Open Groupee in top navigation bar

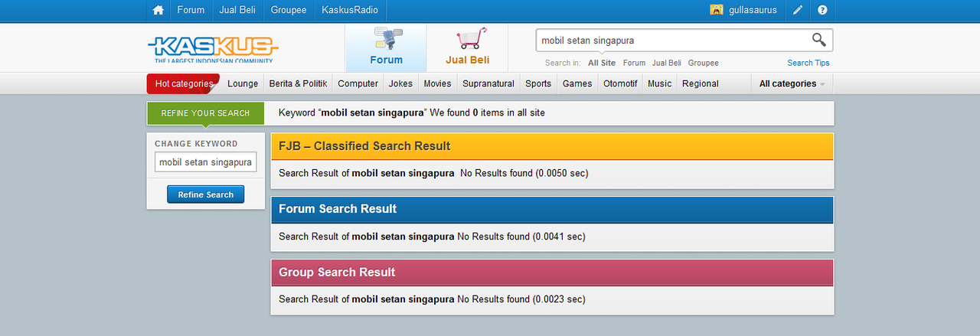tap(289, 10)
